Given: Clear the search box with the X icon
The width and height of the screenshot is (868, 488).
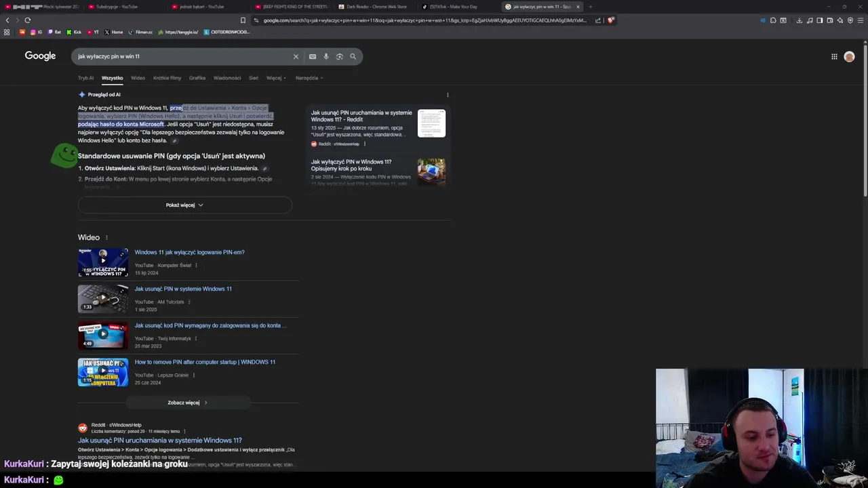Looking at the screenshot, I should (296, 57).
